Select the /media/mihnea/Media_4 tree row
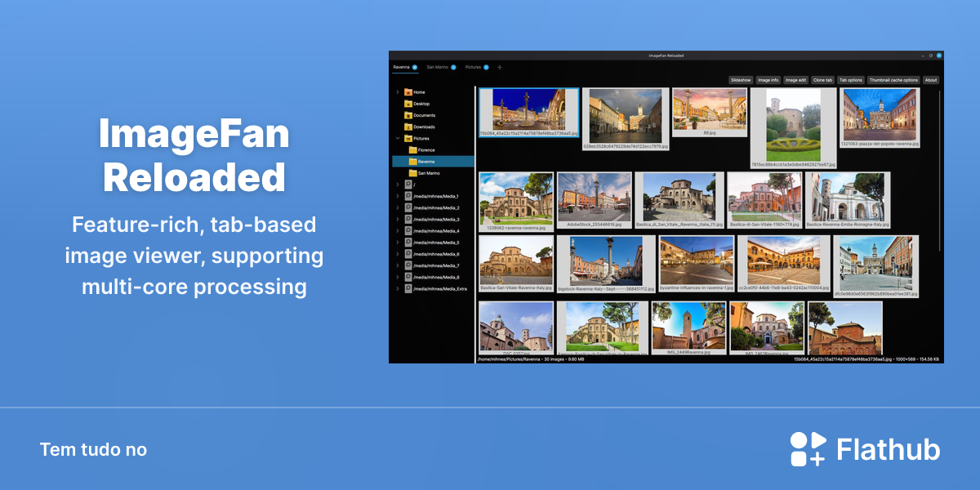The height and width of the screenshot is (490, 980). click(x=433, y=231)
